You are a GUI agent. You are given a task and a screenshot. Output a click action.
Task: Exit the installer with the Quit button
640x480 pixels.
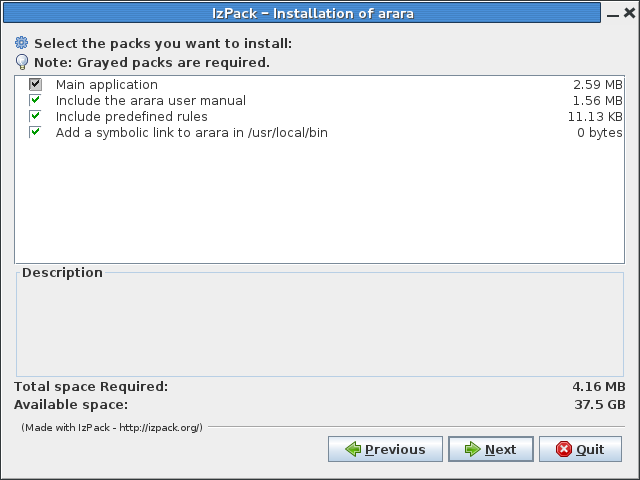pyautogui.click(x=580, y=450)
